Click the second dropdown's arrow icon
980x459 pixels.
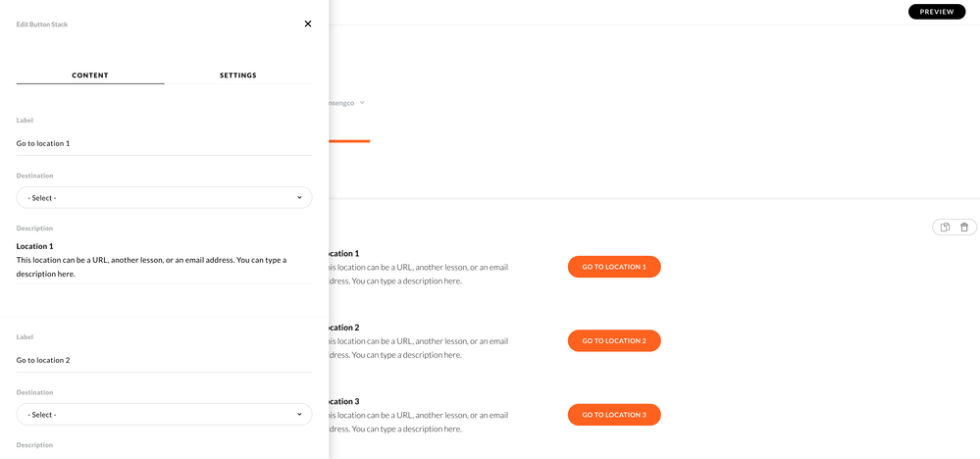click(299, 415)
